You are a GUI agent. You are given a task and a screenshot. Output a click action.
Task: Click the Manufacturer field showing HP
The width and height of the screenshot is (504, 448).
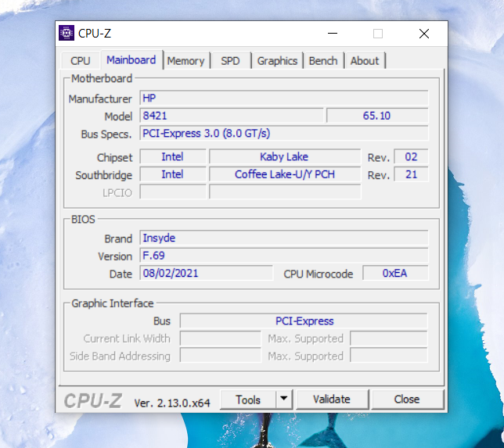284,98
